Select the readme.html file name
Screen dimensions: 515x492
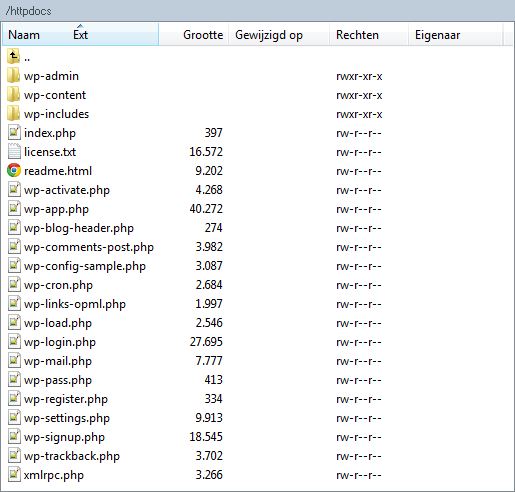point(58,171)
